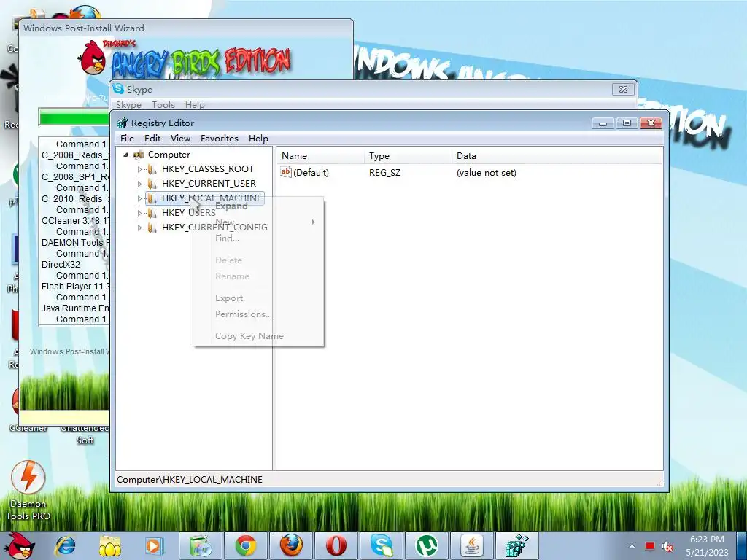Switch to the Java taskbar item

pyautogui.click(x=472, y=545)
